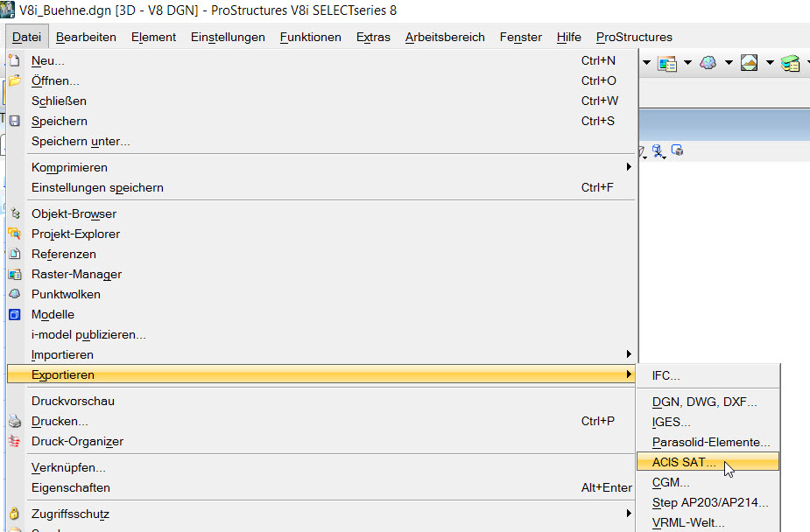Open the Bearbeiten menu
Image resolution: width=810 pixels, height=532 pixels.
[86, 37]
